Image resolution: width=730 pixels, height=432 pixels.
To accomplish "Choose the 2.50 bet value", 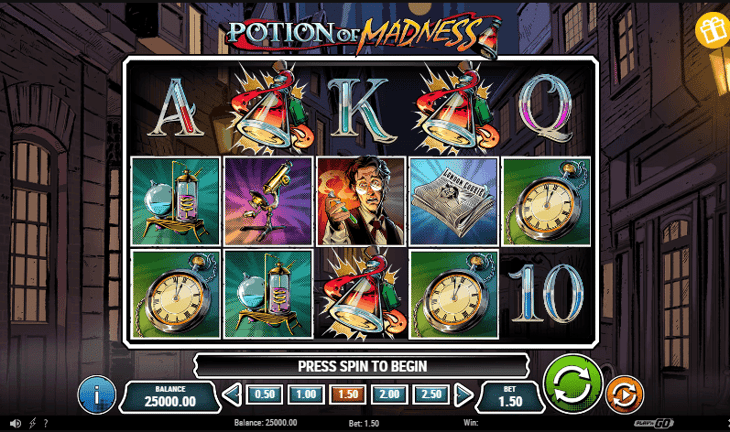I will coord(432,395).
